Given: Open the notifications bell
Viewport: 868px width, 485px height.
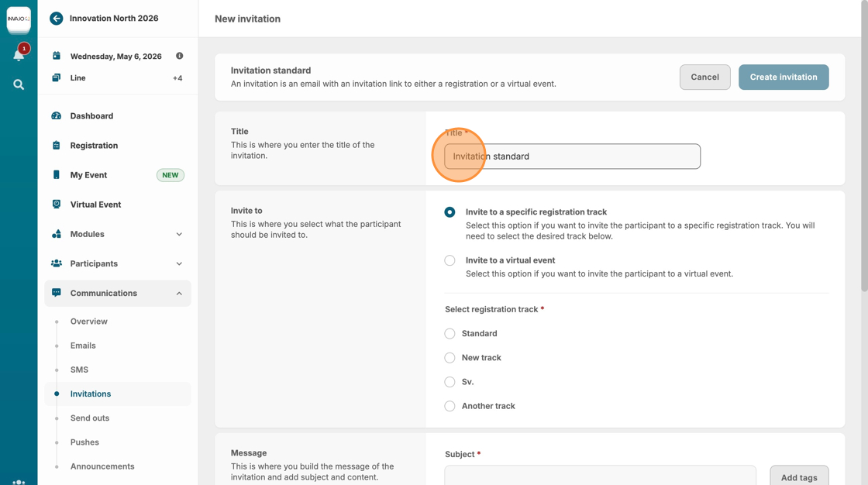Looking at the screenshot, I should click(x=19, y=55).
